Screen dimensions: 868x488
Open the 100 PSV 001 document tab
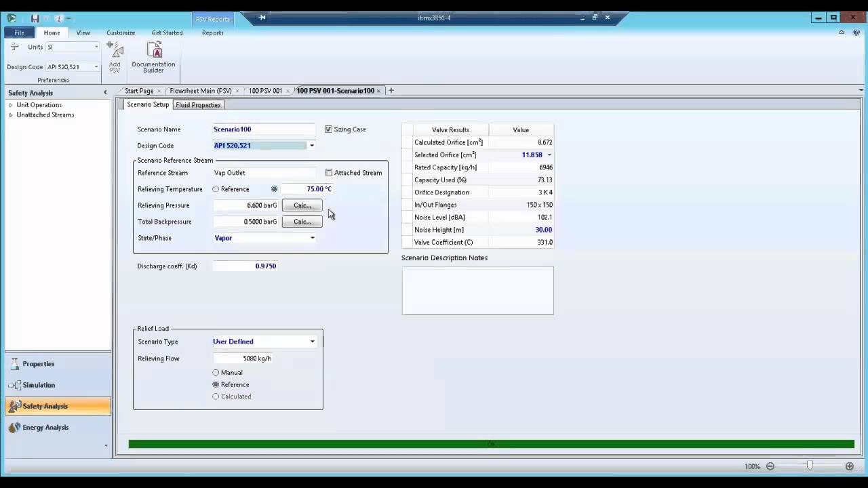point(265,91)
